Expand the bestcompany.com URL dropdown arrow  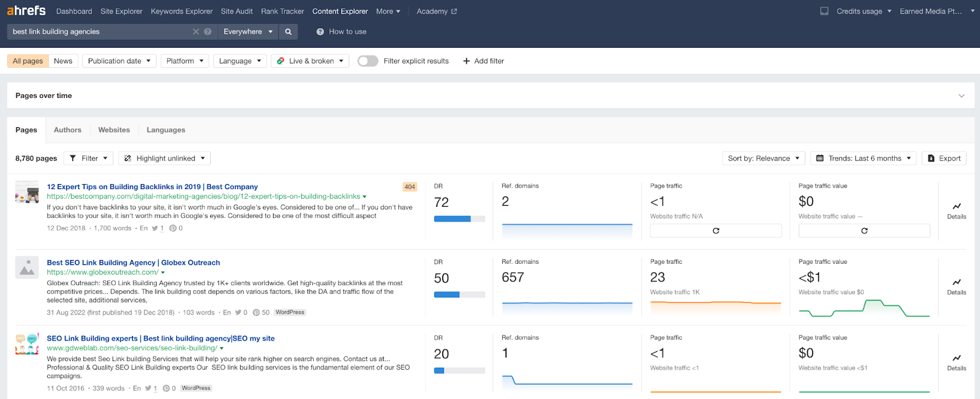pos(364,197)
